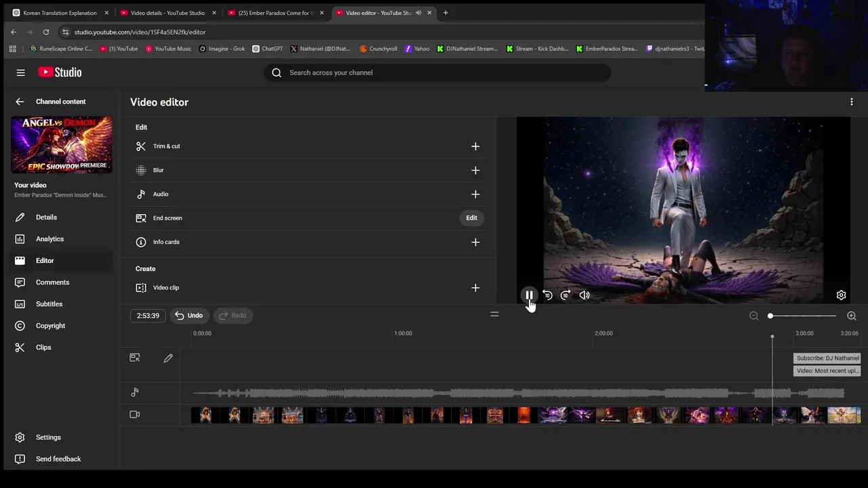Click the 2:00:00 timeline ruler mark

[x=604, y=333]
